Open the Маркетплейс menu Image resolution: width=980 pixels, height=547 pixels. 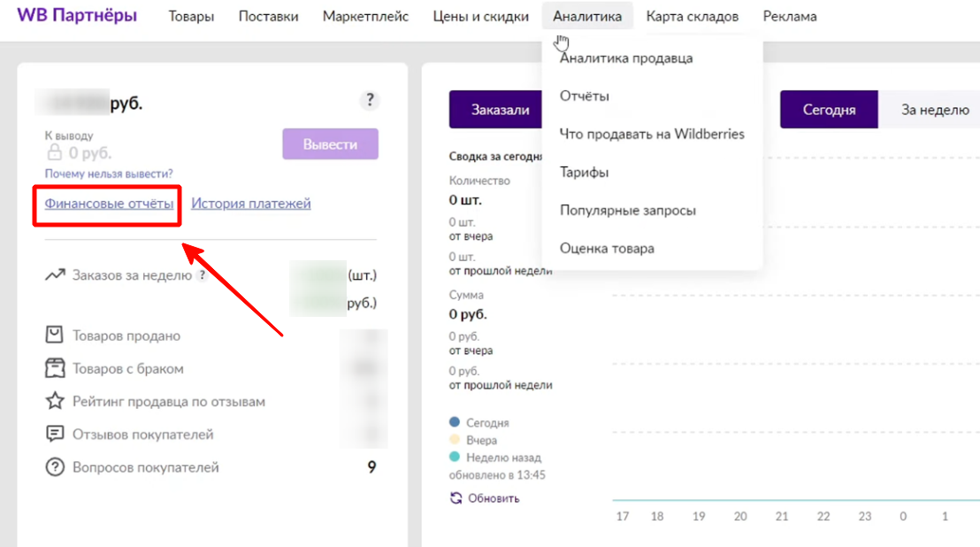tap(365, 16)
